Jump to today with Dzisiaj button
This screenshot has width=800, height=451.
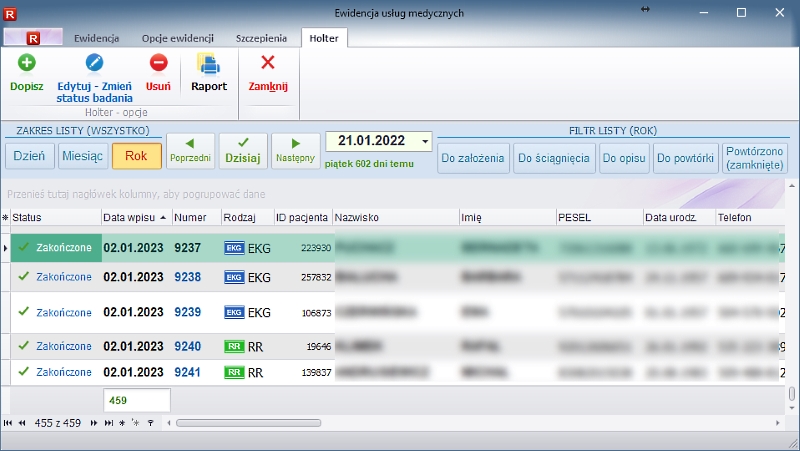coord(243,150)
